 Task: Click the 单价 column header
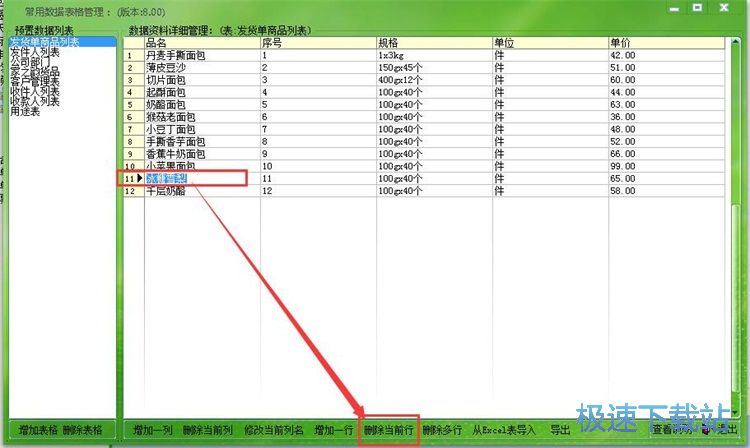[666, 43]
